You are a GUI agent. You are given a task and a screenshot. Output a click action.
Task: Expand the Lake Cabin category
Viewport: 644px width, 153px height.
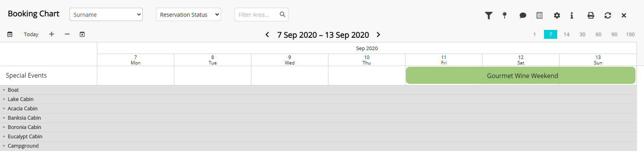[x=4, y=99]
